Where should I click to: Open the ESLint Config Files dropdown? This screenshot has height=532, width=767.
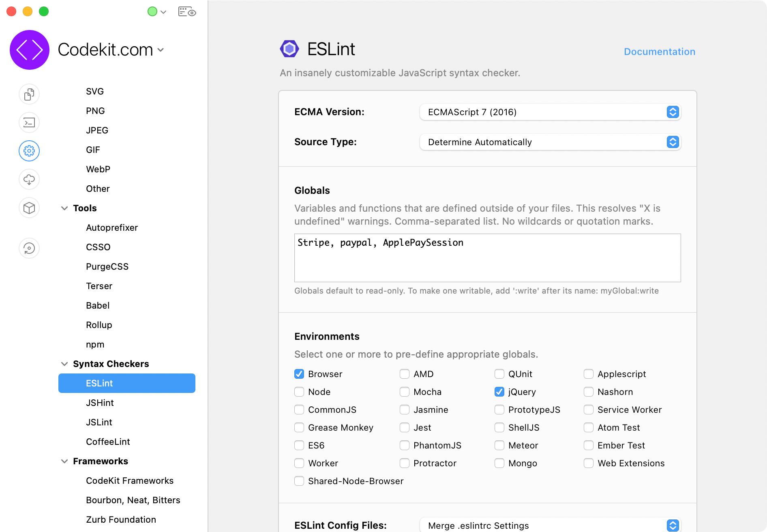[x=550, y=526]
